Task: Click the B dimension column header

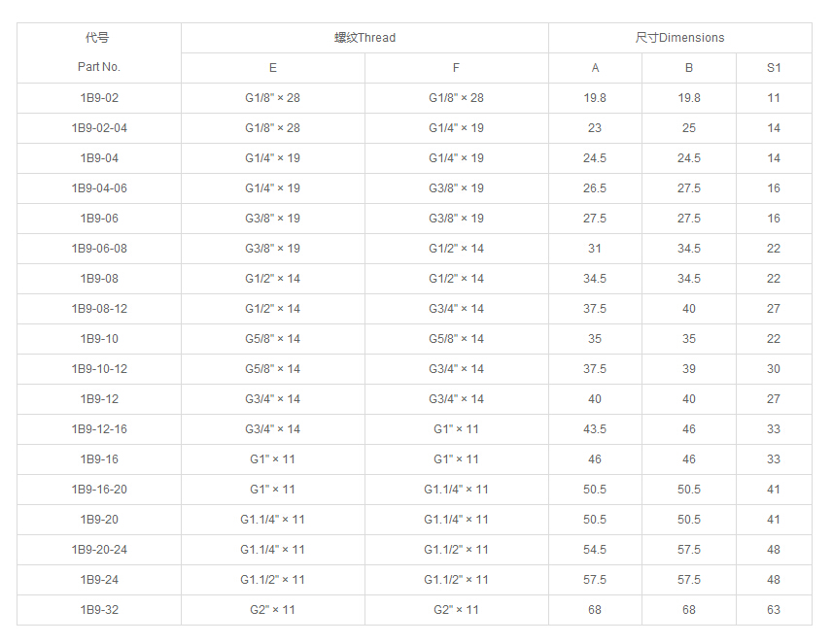Action: pyautogui.click(x=689, y=68)
